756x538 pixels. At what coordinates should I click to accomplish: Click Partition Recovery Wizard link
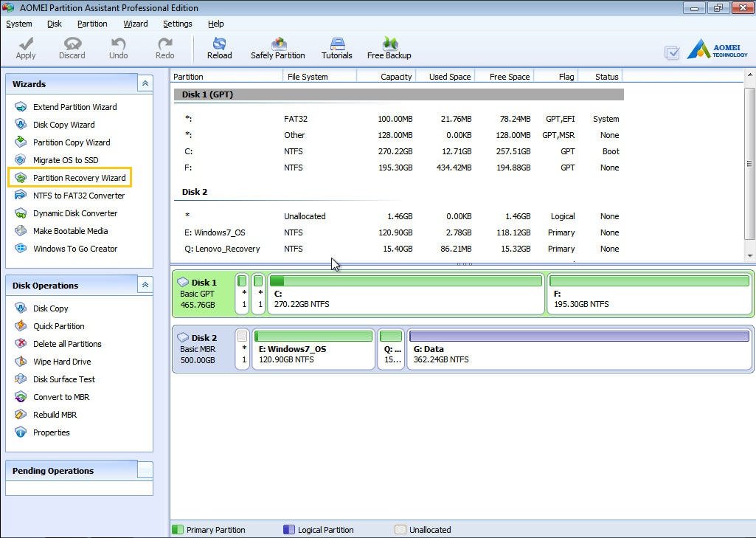pyautogui.click(x=79, y=178)
